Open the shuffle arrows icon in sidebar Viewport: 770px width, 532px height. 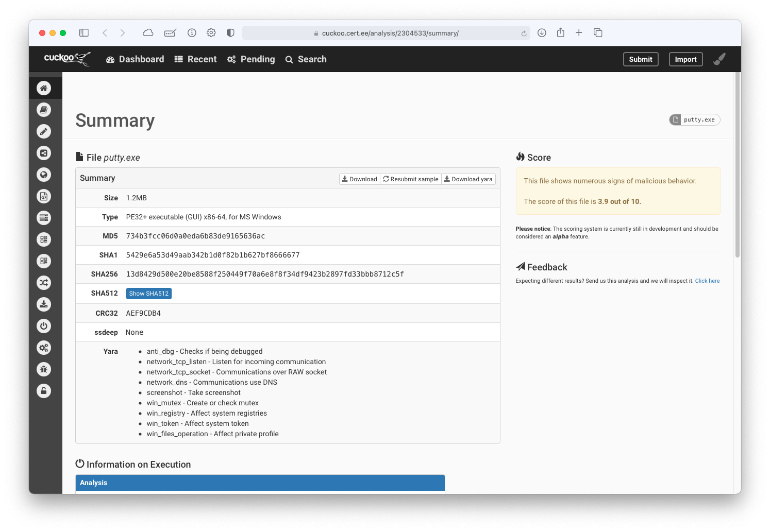click(44, 283)
